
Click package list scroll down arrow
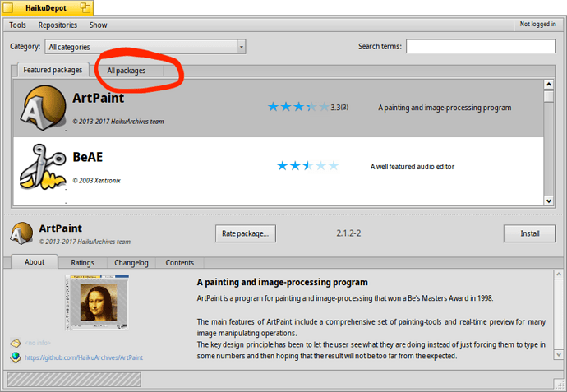(549, 201)
